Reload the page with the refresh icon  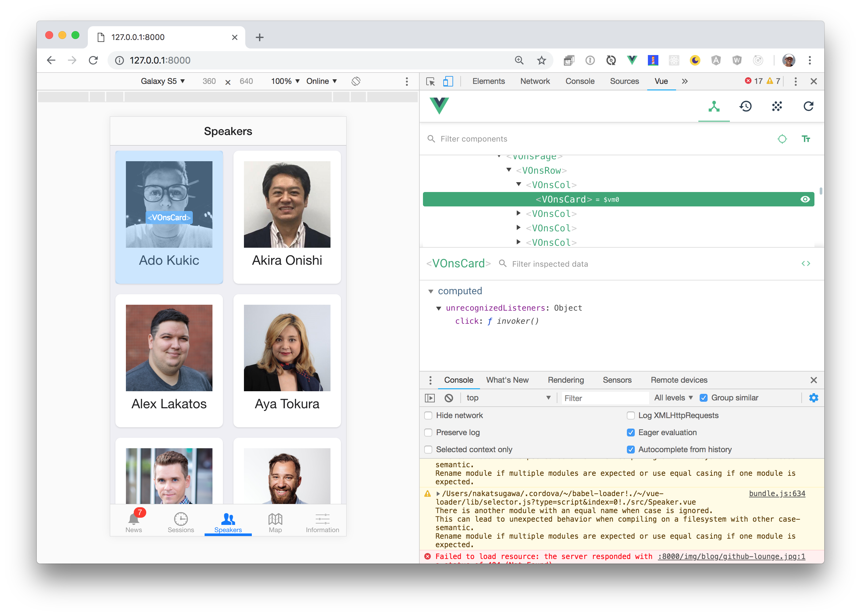(93, 60)
